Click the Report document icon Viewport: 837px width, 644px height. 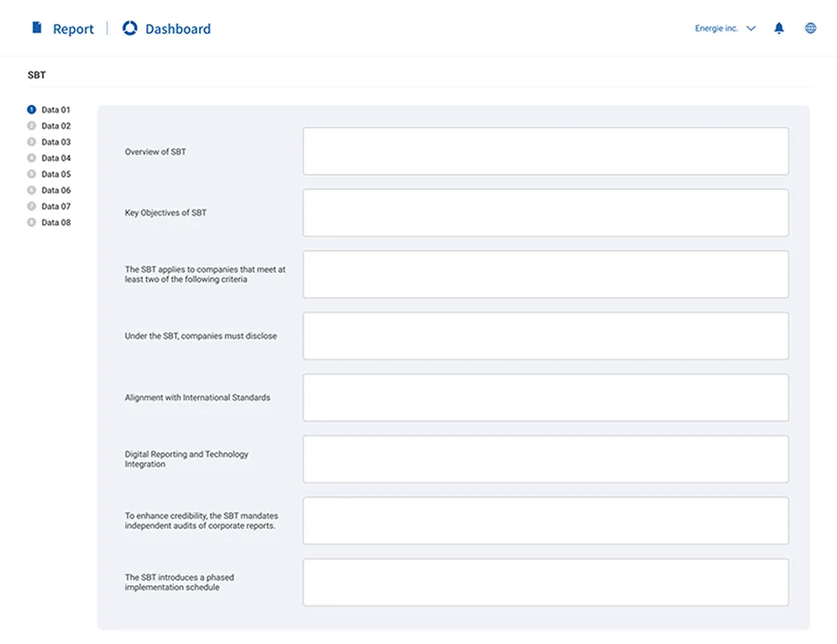(37, 29)
